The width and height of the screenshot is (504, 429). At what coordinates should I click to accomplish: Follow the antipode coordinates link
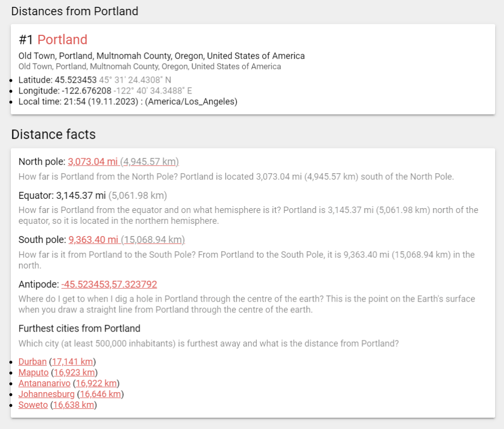(109, 284)
